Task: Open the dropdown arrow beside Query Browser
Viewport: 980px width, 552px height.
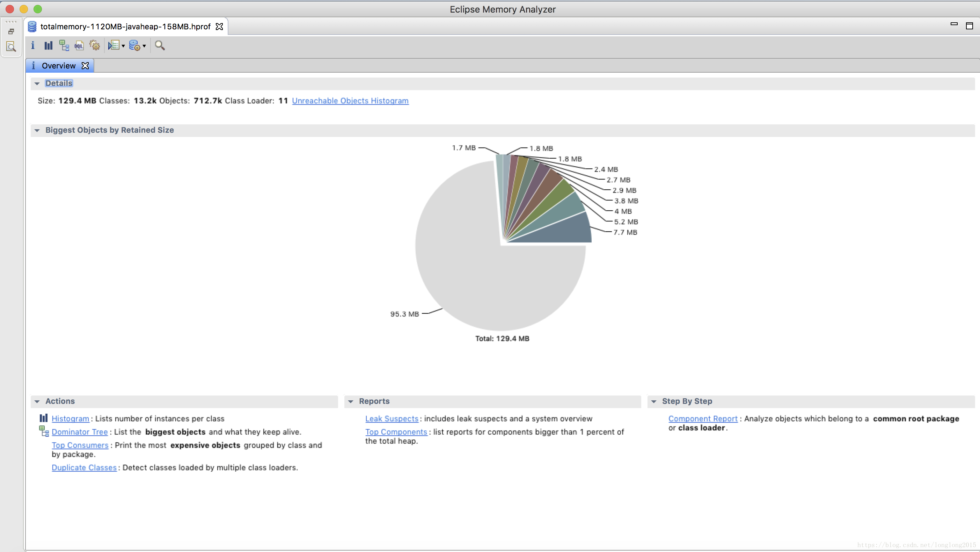Action: [144, 46]
